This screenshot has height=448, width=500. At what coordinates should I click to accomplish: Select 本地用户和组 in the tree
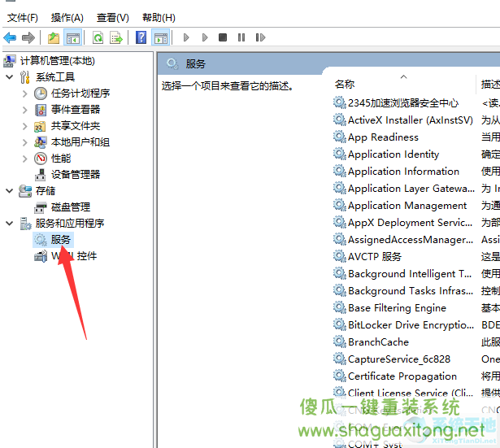pyautogui.click(x=80, y=142)
